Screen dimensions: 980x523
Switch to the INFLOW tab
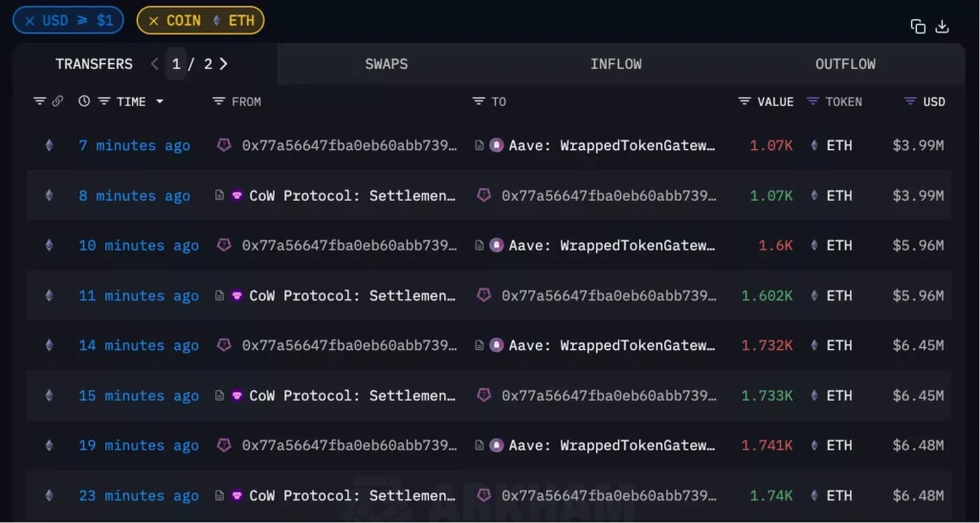[615, 64]
